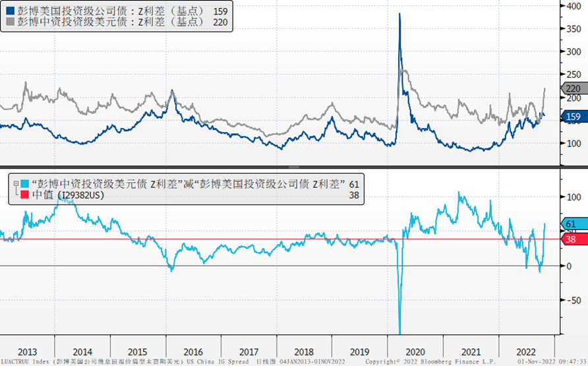This screenshot has width=588, height=366.
Task: Click the red 38 median tag on the axis
Action: (x=573, y=239)
